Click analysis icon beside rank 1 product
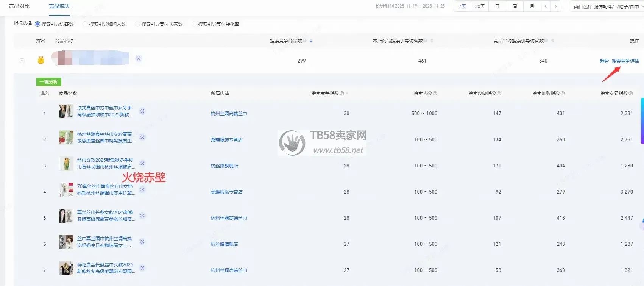The width and height of the screenshot is (644, 286). [142, 111]
